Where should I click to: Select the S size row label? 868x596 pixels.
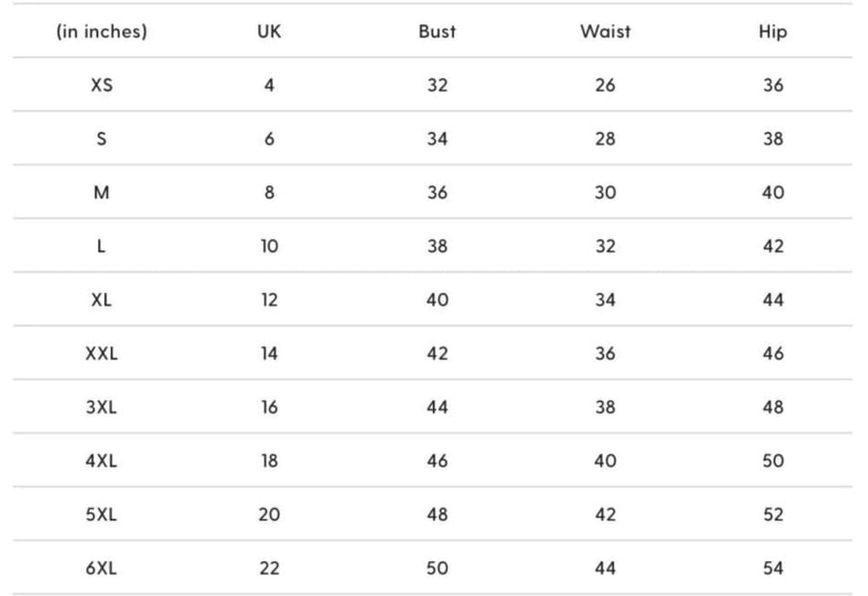(101, 139)
